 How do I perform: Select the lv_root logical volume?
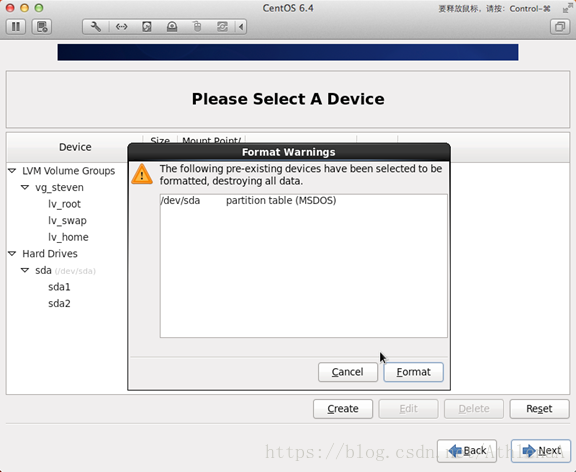[x=64, y=204]
